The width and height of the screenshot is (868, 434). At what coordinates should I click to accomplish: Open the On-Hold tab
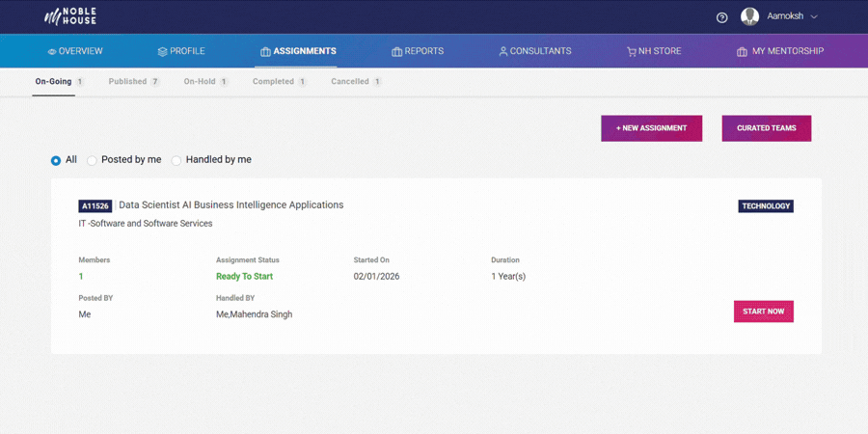200,82
